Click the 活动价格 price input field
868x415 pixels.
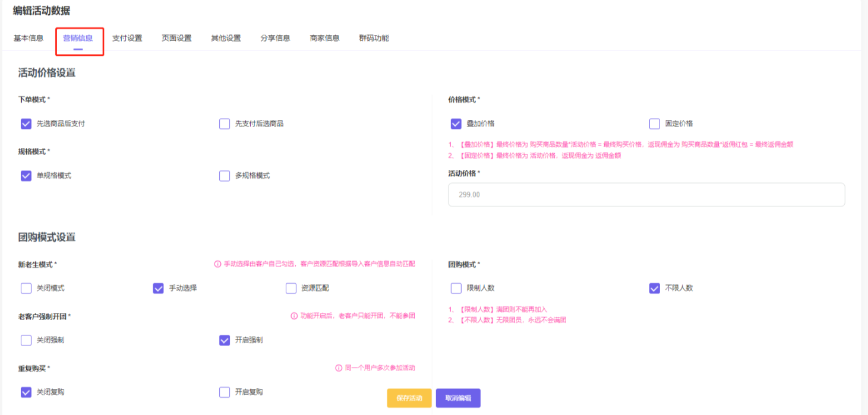tap(646, 194)
